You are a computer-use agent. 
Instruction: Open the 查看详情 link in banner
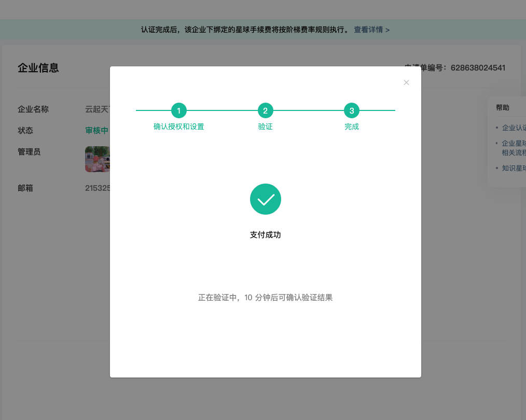pyautogui.click(x=372, y=30)
